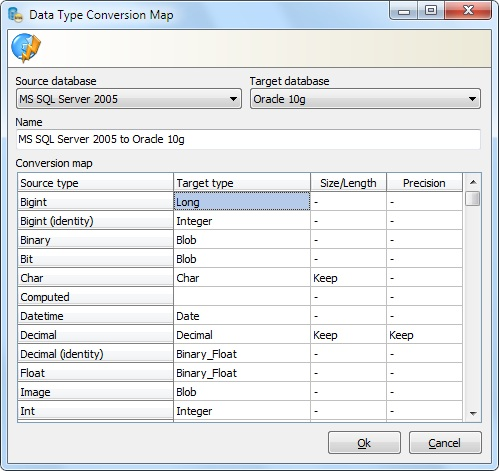Select the Image source type row
This screenshot has width=499, height=471.
(96, 391)
